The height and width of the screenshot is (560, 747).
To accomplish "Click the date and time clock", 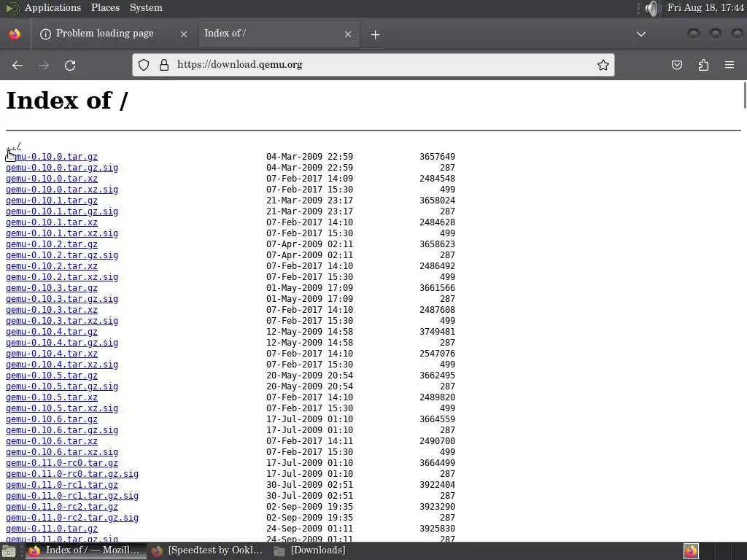I will click(x=705, y=7).
